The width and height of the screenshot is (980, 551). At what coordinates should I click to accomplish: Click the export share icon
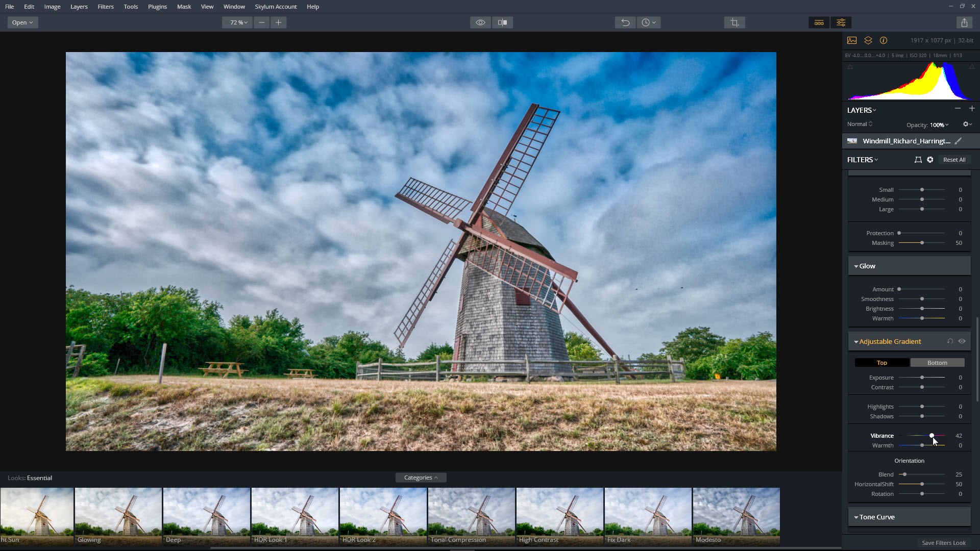click(964, 22)
